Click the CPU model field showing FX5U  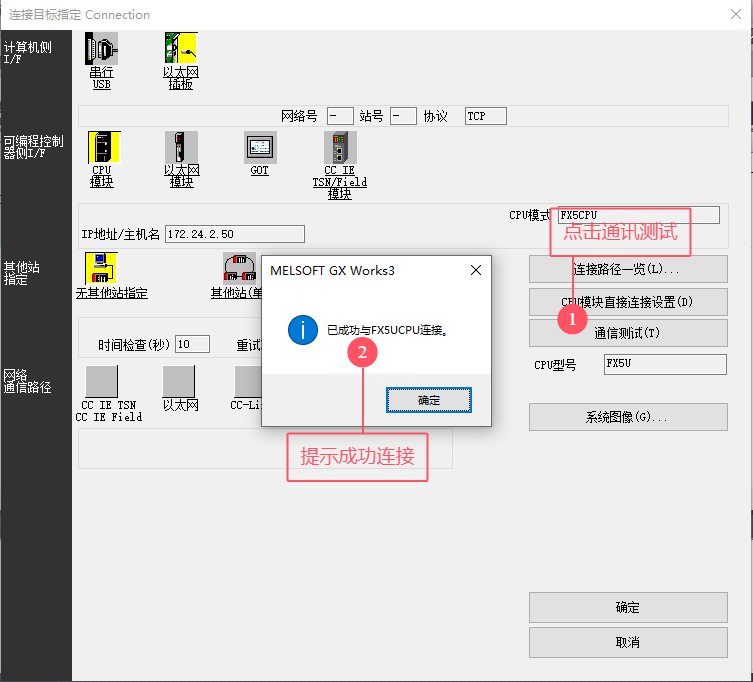tap(665, 365)
